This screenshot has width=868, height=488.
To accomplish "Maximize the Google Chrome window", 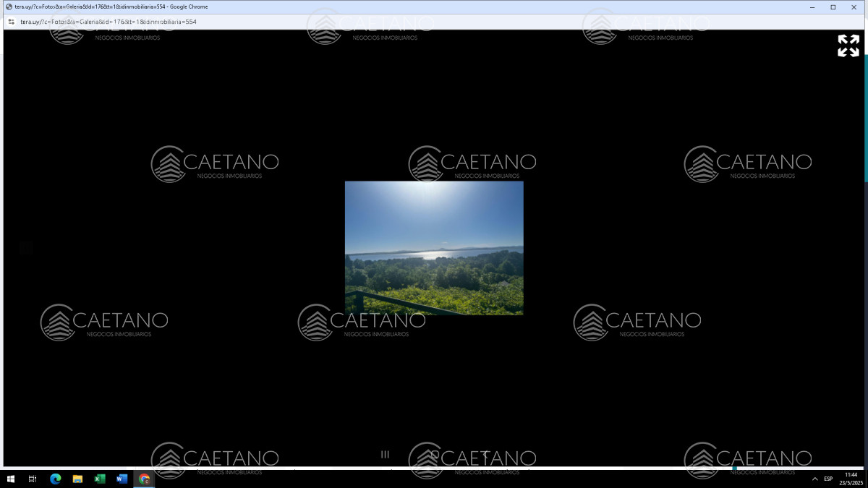I will click(x=833, y=7).
